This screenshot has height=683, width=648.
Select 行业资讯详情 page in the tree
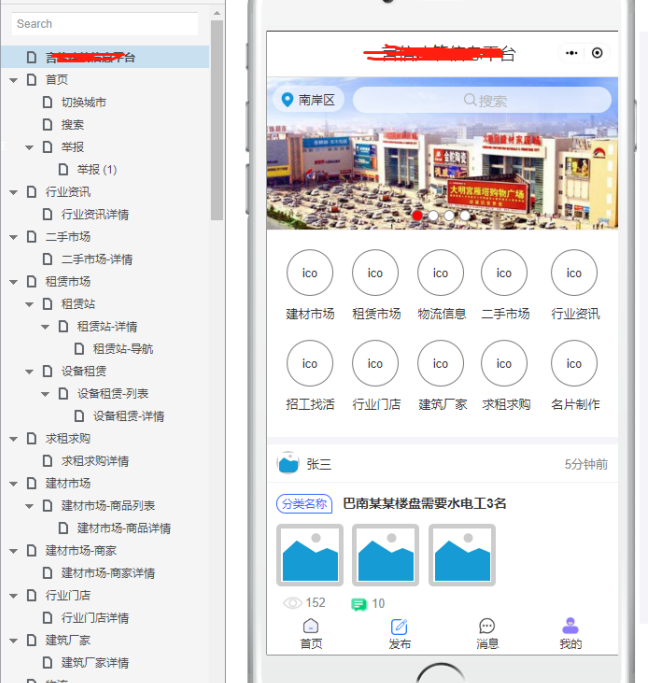(x=95, y=214)
